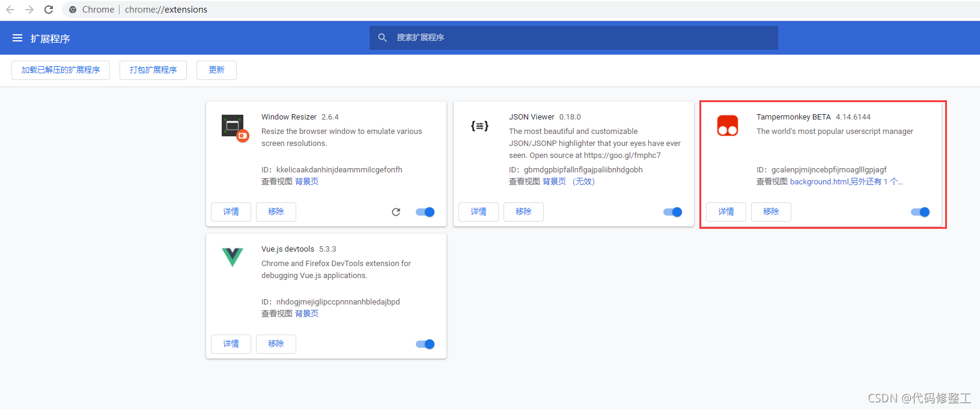Click the 扩展程序 page title
980x409 pixels.
tap(50, 38)
